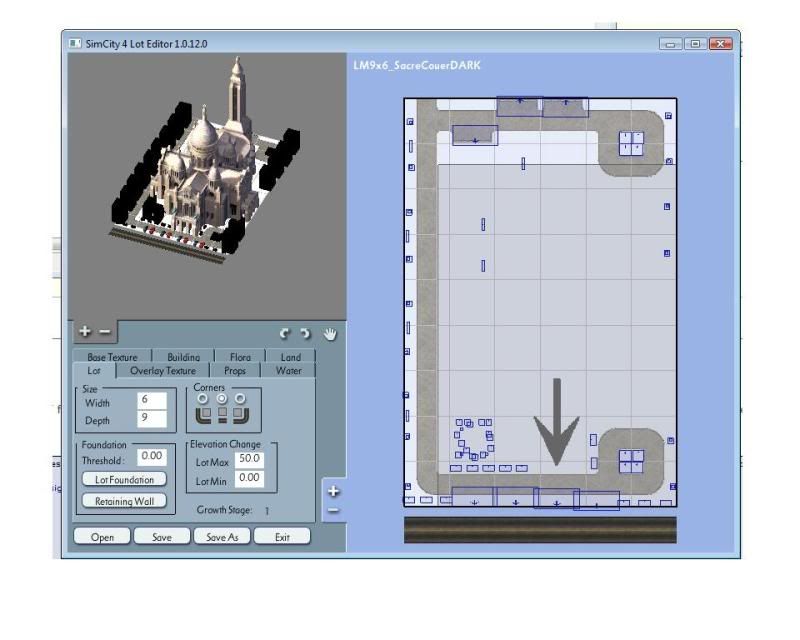Select the middle Corners radio button
Viewport: 800px width, 640px height.
pos(222,398)
